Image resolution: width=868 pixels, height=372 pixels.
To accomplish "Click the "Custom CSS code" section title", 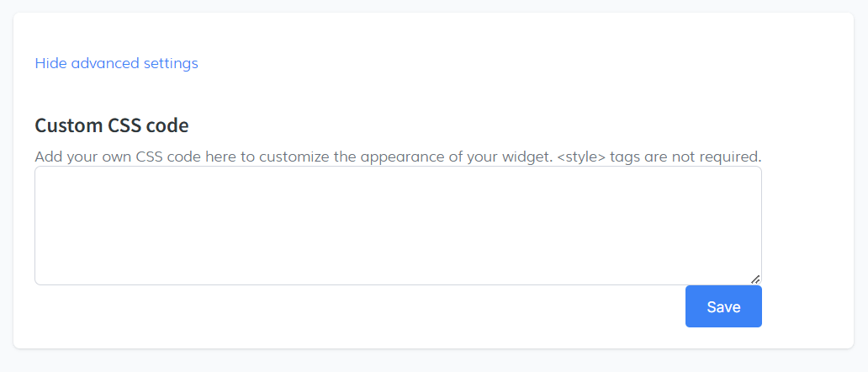I will 112,126.
